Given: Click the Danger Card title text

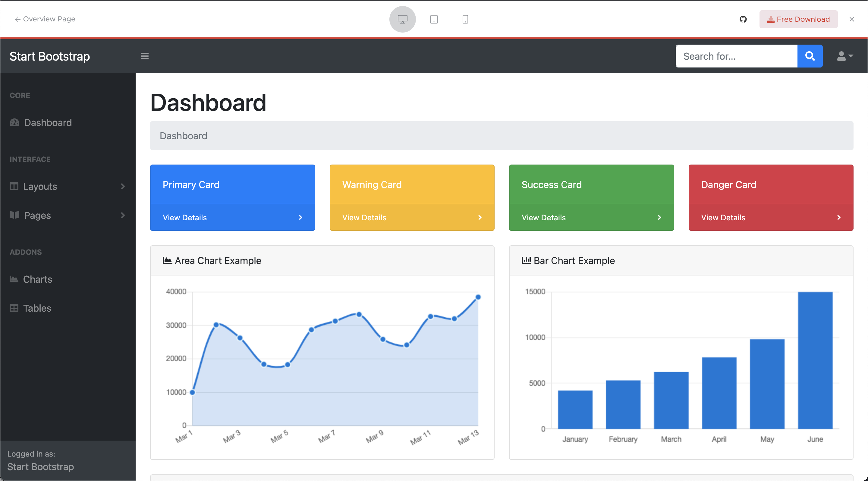Looking at the screenshot, I should (728, 184).
